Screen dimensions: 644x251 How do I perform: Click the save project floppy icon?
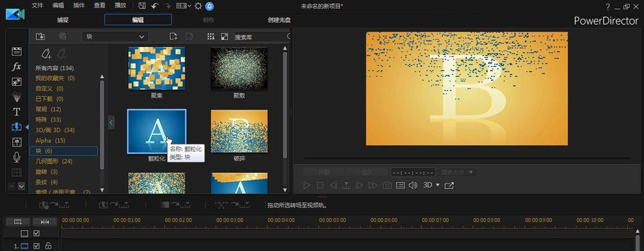click(x=142, y=6)
